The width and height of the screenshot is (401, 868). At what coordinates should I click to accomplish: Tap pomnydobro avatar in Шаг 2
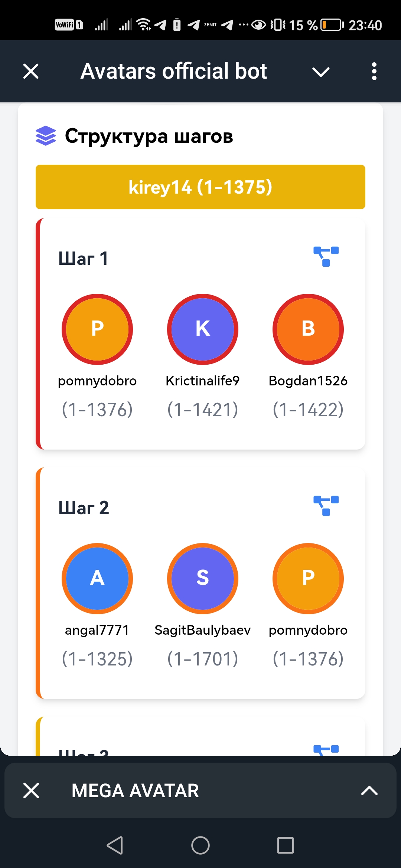coord(308,578)
